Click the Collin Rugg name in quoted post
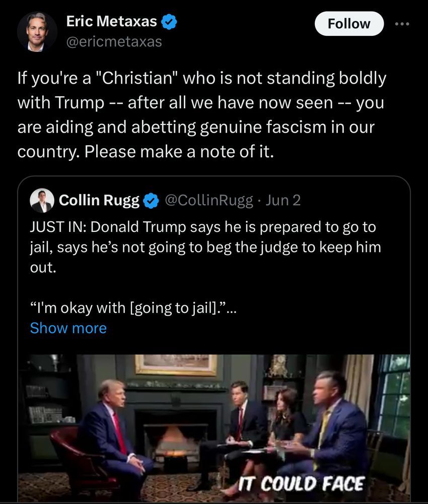 (x=99, y=201)
